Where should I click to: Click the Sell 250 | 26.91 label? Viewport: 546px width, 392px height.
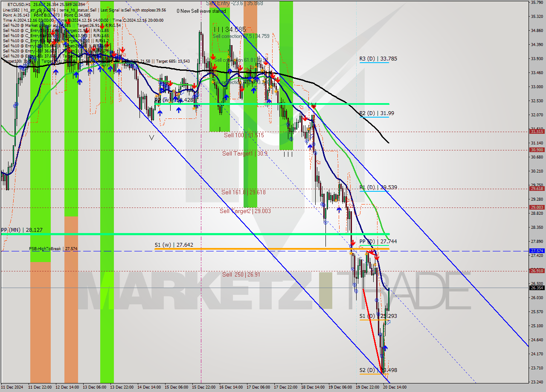click(241, 274)
